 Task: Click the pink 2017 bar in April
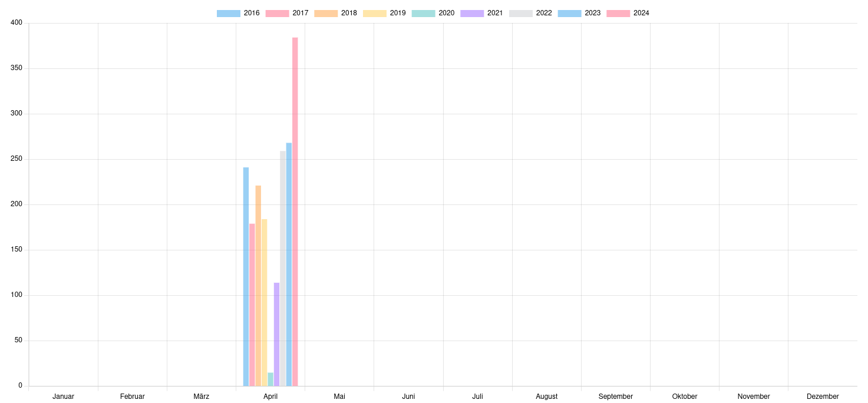click(x=252, y=305)
